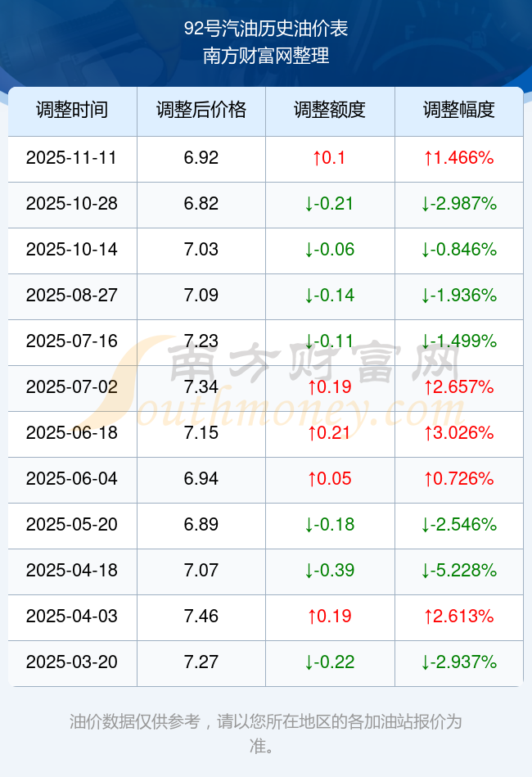Click the ↓-0.39 adjustment cell
This screenshot has width=532, height=777.
[330, 571]
